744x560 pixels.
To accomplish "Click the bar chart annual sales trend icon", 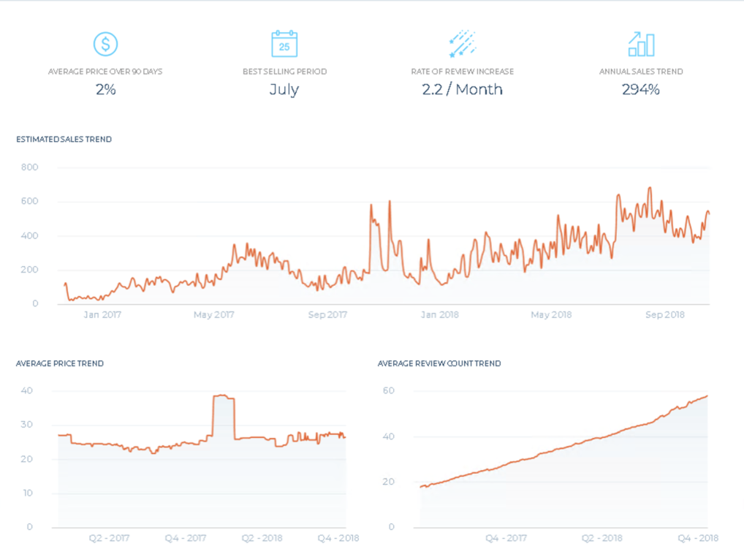I will 641,45.
